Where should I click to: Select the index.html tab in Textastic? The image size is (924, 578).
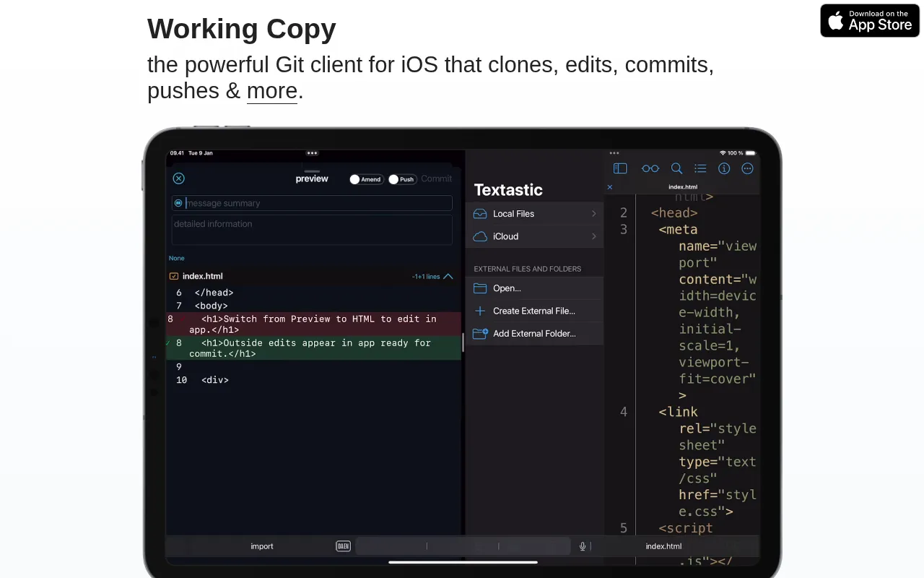point(683,187)
